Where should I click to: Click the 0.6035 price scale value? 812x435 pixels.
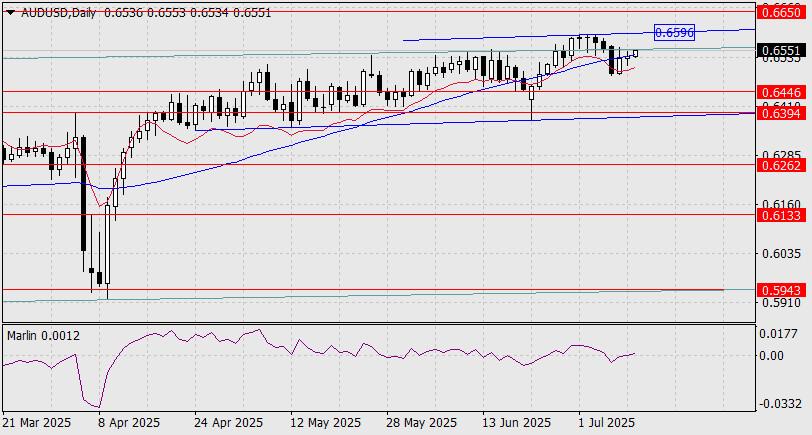781,253
